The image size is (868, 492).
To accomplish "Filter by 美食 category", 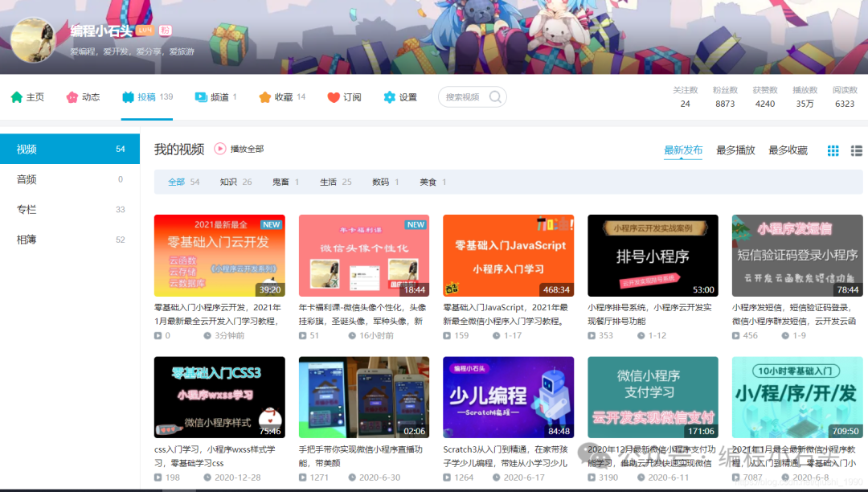I will (x=433, y=182).
